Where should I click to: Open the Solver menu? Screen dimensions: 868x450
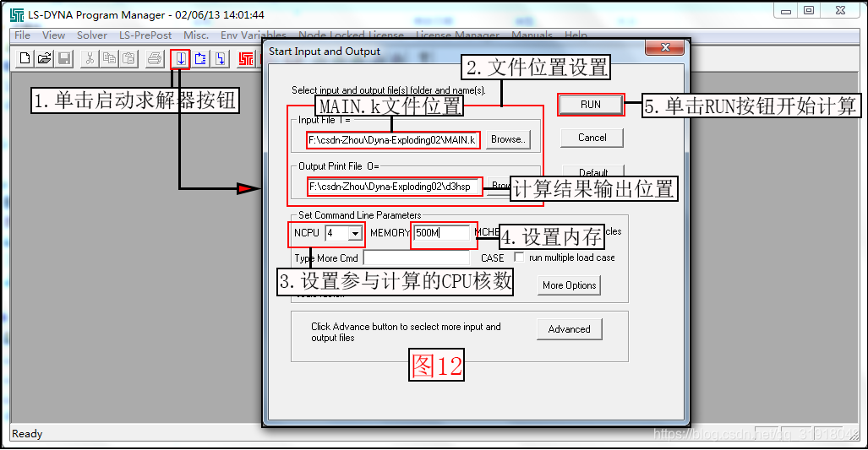tap(92, 35)
